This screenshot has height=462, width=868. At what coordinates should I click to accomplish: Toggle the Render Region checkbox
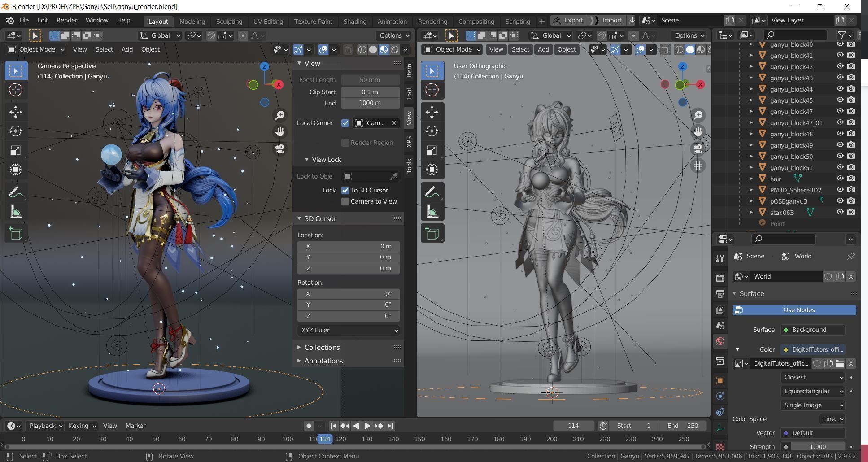(345, 143)
